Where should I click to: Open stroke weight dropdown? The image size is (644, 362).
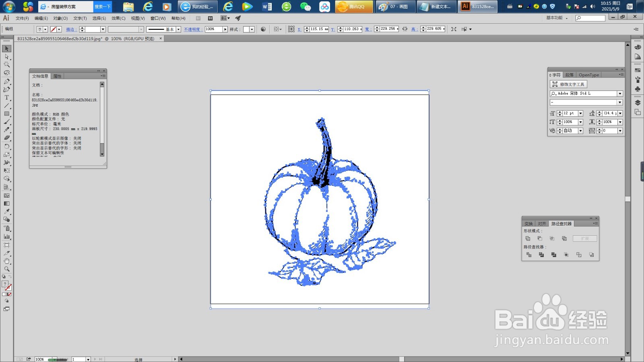(103, 29)
